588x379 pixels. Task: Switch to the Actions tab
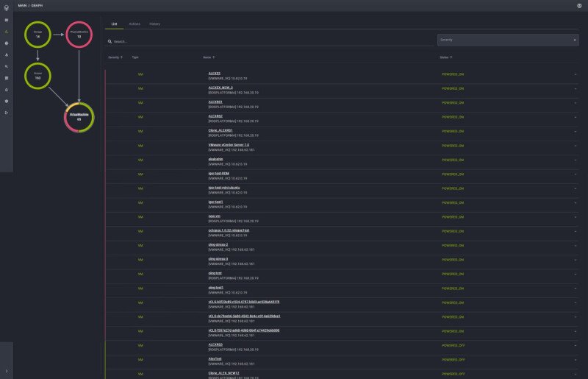[135, 24]
